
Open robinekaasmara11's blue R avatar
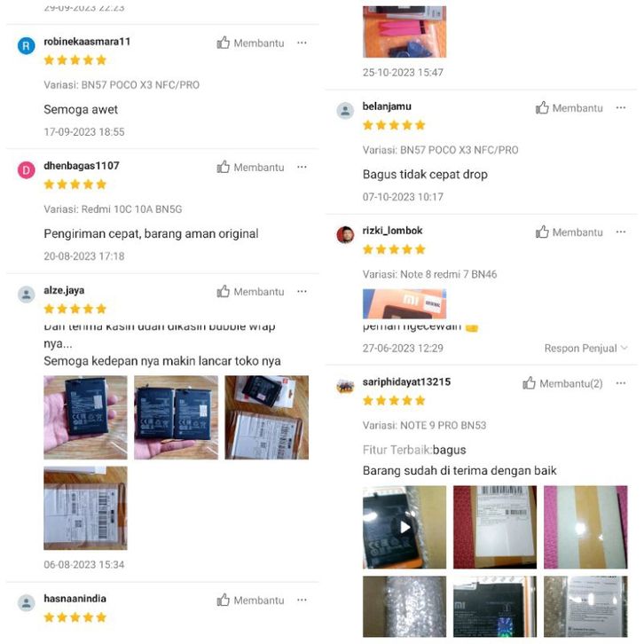click(x=26, y=45)
